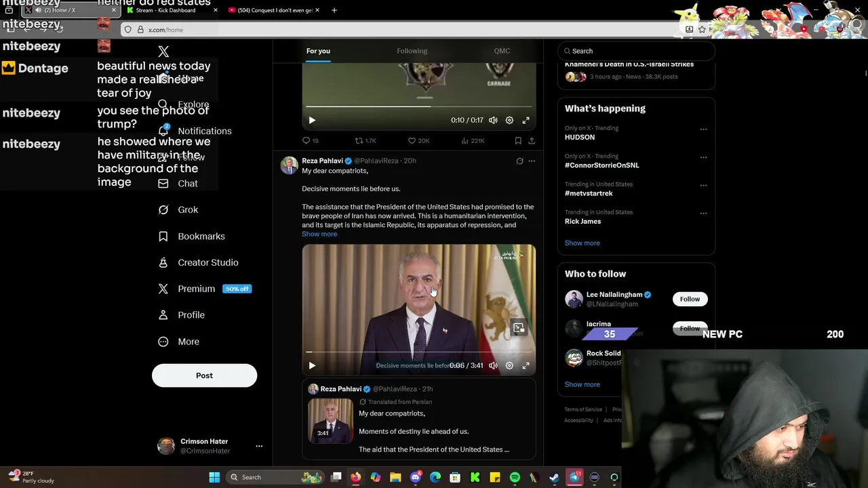Open Telegram from the taskbar

(574, 477)
